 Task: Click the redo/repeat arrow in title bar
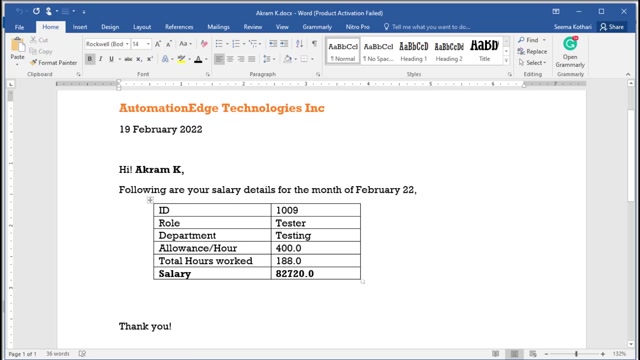tap(36, 11)
